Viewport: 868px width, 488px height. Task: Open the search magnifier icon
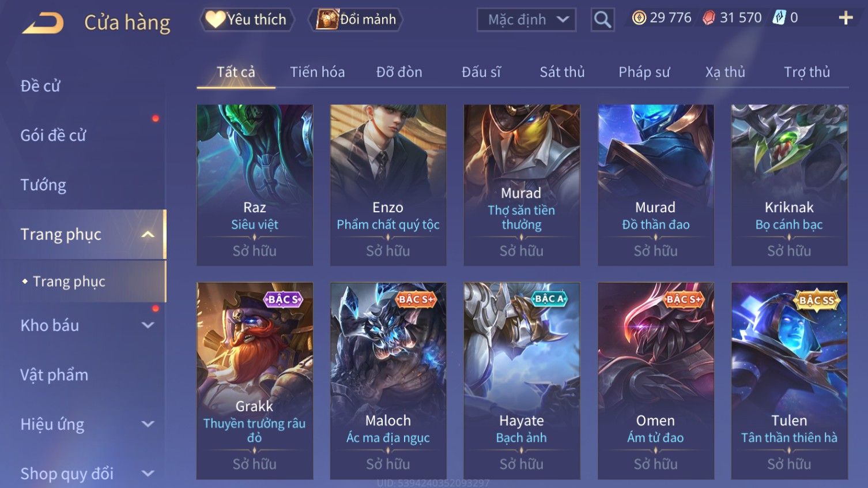tap(602, 20)
